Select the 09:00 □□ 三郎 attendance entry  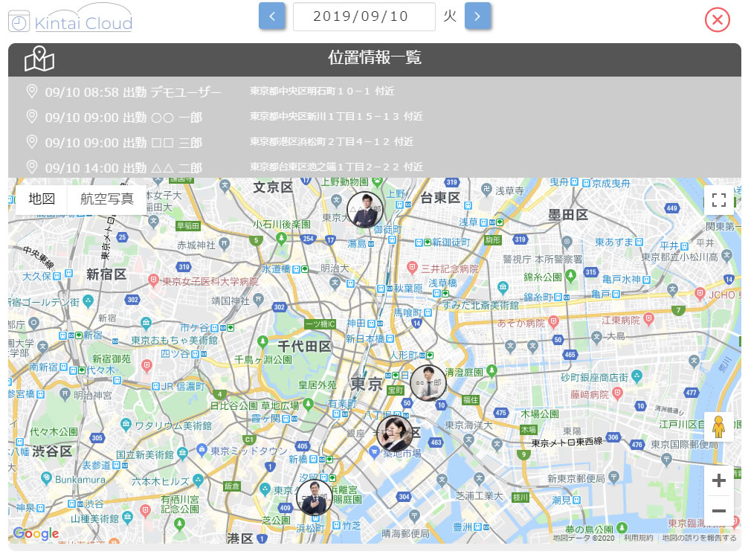[123, 142]
